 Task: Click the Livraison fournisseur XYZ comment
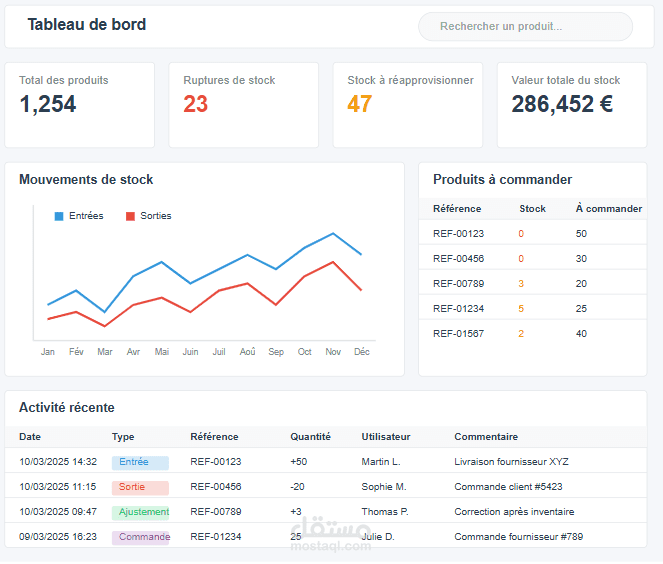[511, 462]
